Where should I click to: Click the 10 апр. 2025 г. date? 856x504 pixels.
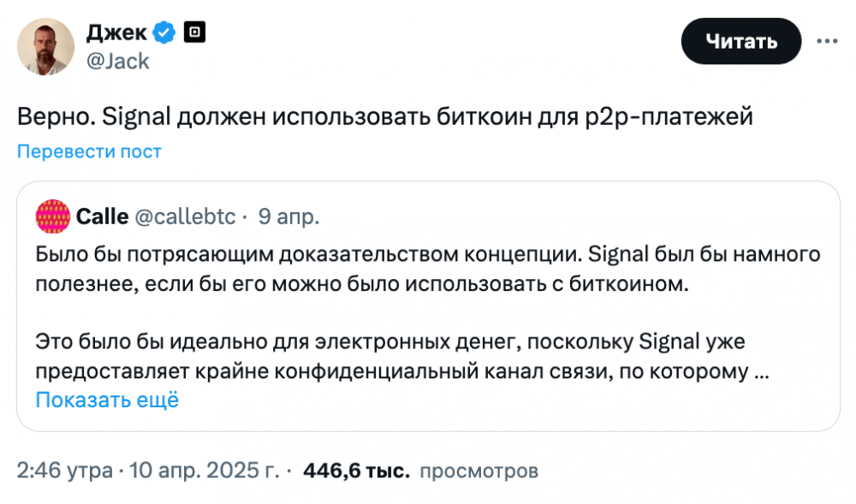[x=204, y=470]
